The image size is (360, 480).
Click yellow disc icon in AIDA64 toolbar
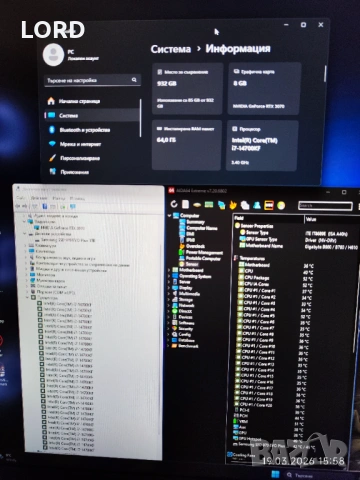coord(281,205)
